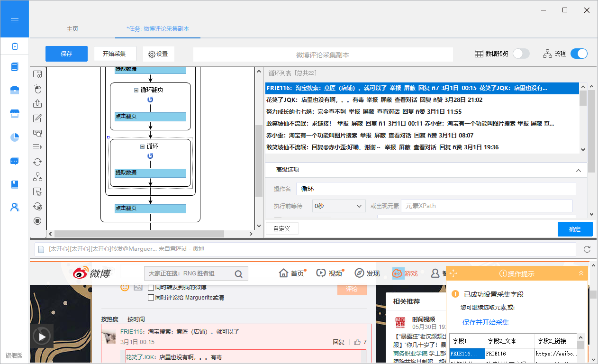
Task: Click the 操作名 input field containing 循环
Action: click(x=436, y=189)
